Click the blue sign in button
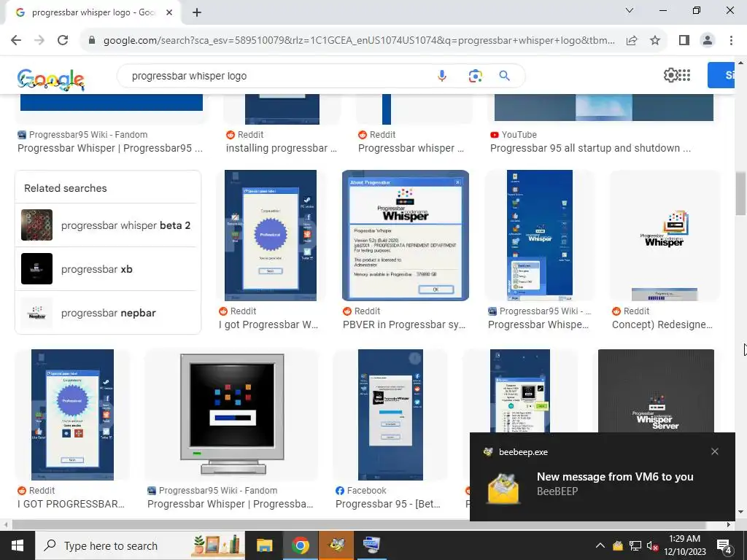This screenshot has height=560, width=747. (x=721, y=75)
